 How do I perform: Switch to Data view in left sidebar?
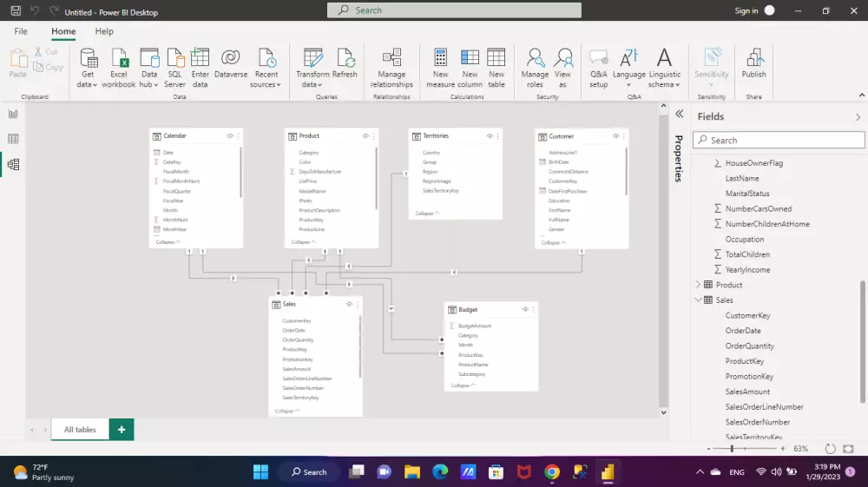click(13, 139)
